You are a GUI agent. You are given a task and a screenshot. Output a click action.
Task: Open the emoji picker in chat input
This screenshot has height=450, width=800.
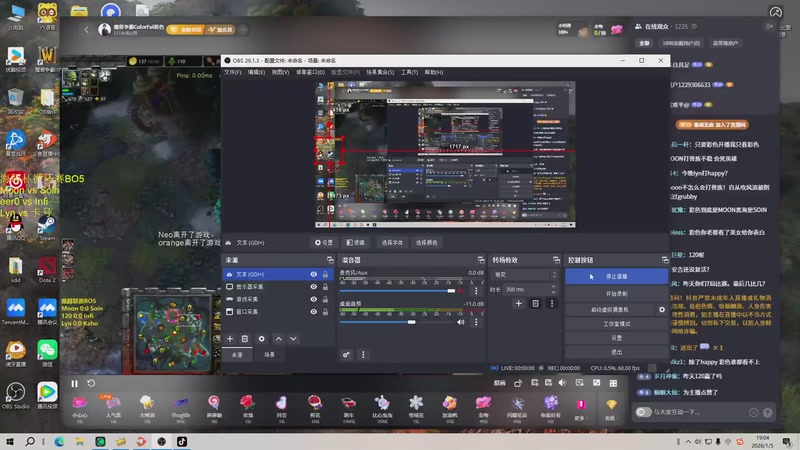pos(754,412)
